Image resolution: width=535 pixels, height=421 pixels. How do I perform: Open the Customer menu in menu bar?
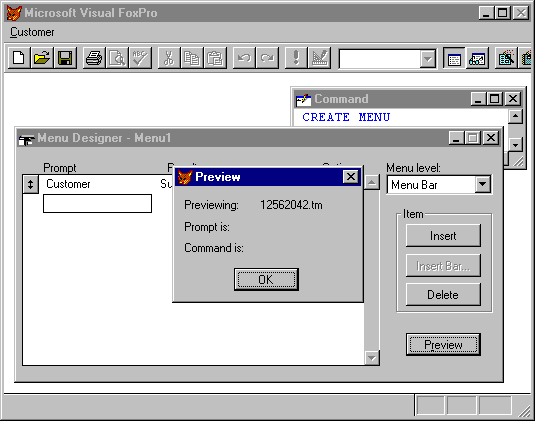pos(32,32)
